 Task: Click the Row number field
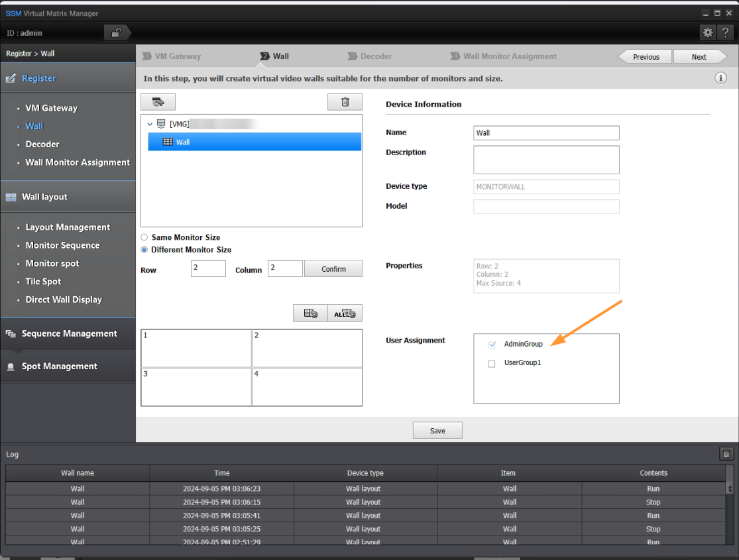coord(208,268)
